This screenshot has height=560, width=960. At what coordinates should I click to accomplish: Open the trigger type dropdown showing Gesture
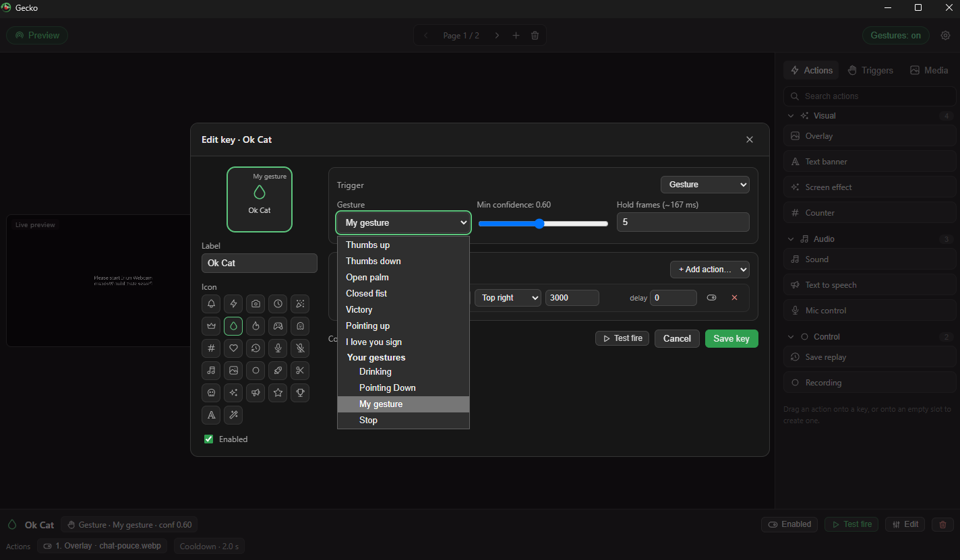click(x=705, y=185)
